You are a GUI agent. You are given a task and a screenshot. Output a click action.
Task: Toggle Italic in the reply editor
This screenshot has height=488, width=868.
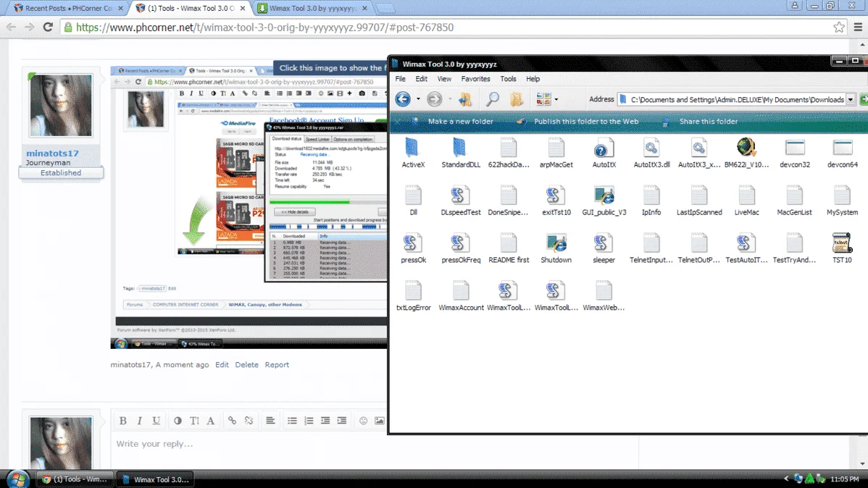[140, 421]
